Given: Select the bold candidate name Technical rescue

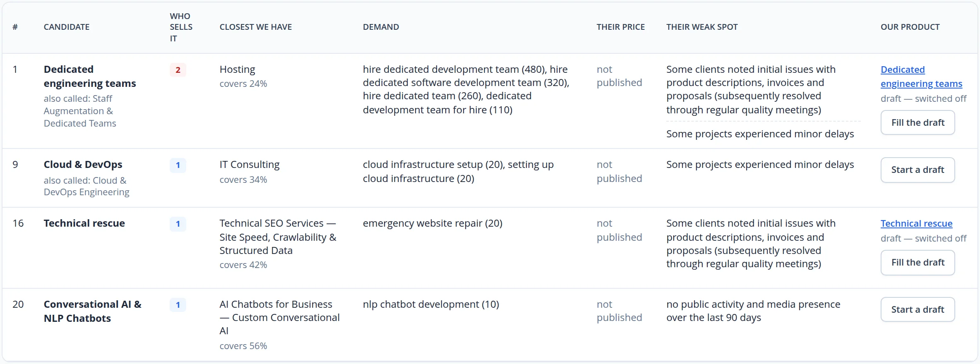Looking at the screenshot, I should click(x=84, y=223).
